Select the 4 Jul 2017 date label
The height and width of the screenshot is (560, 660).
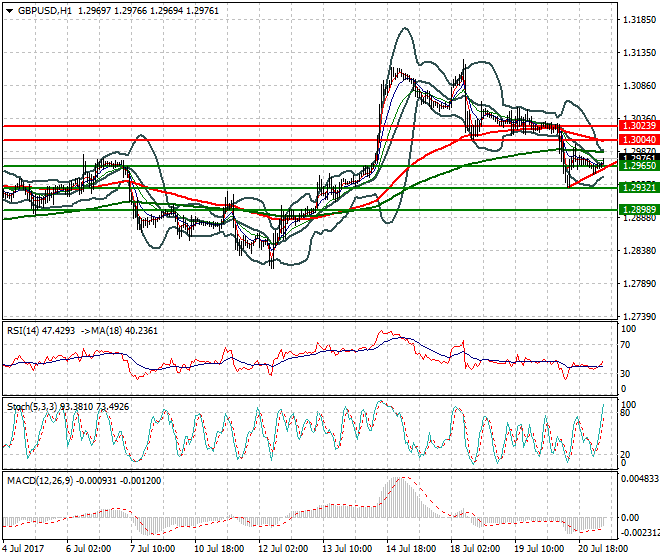pyautogui.click(x=23, y=549)
